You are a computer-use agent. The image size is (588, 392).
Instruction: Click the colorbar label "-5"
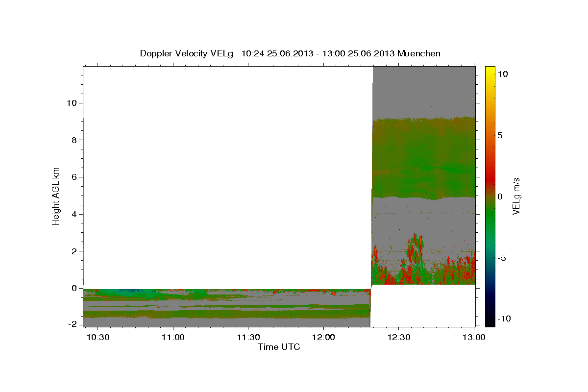[502, 258]
